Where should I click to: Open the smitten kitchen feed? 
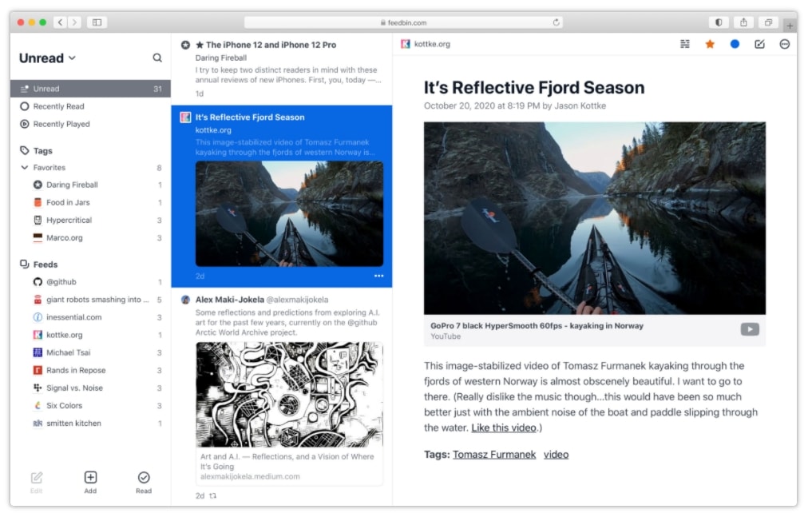pos(91,423)
